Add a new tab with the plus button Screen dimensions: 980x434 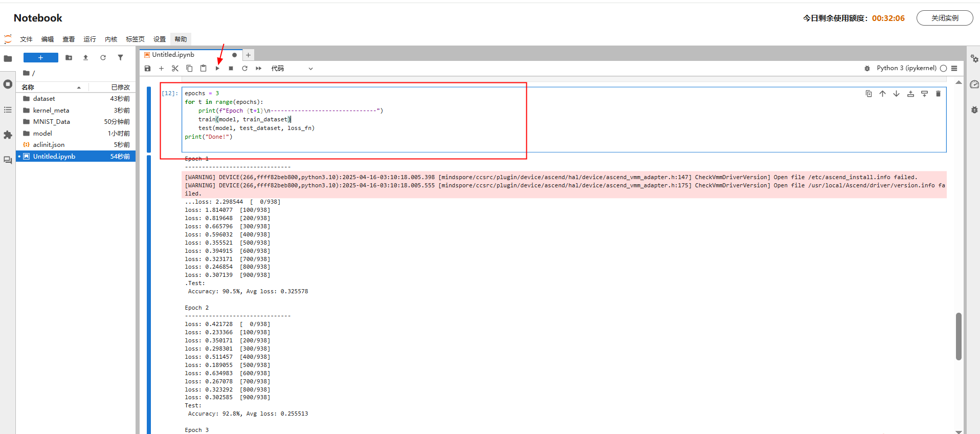(248, 55)
